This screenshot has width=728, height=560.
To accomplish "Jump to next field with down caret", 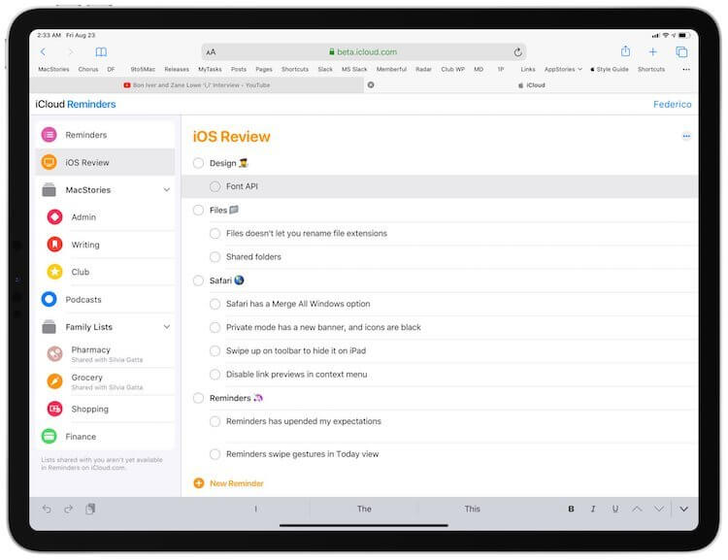I will (x=659, y=509).
